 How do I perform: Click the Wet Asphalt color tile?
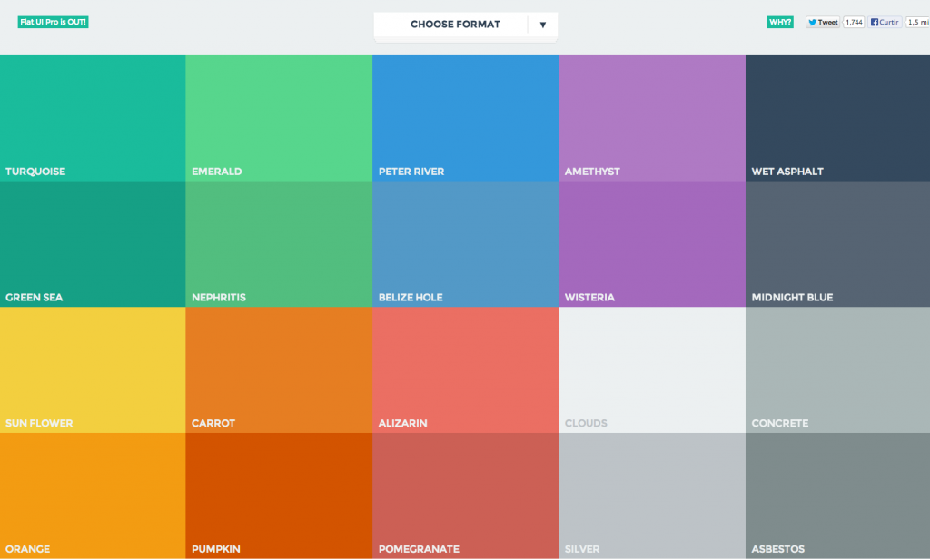[x=837, y=118]
